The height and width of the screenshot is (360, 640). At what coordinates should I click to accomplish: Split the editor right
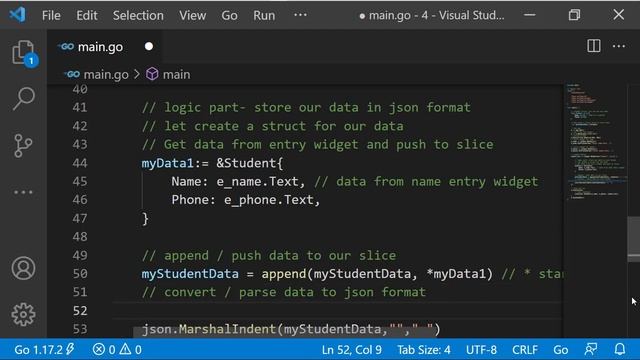tap(593, 46)
